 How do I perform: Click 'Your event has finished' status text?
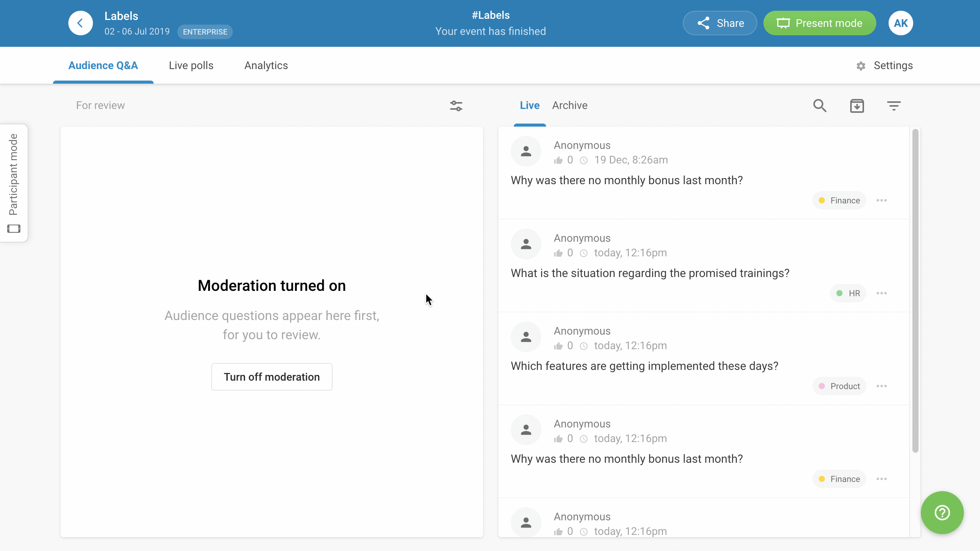coord(490,31)
